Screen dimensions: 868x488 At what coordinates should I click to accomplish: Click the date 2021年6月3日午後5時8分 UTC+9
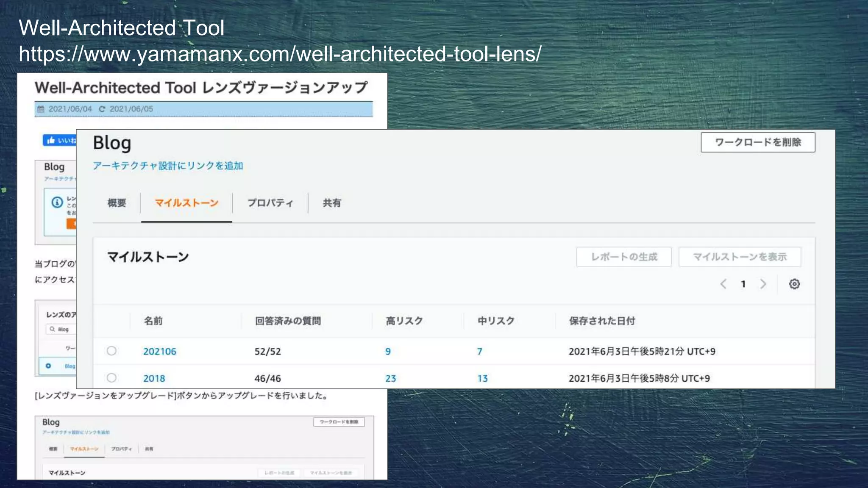click(639, 378)
